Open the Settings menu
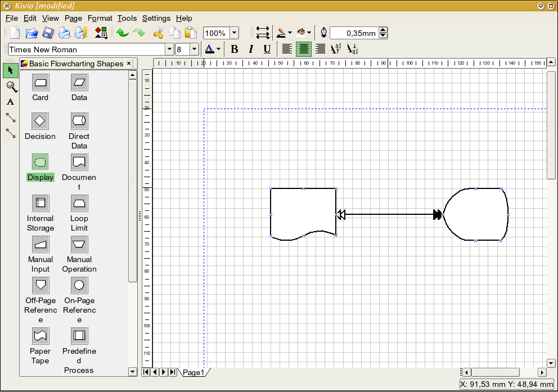 (x=156, y=18)
